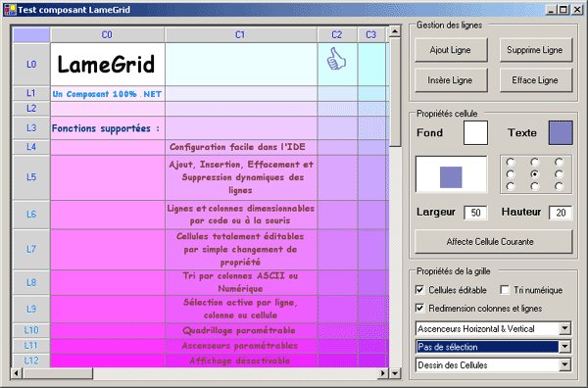
Task: Click the Insère Ligne button
Action: point(451,80)
